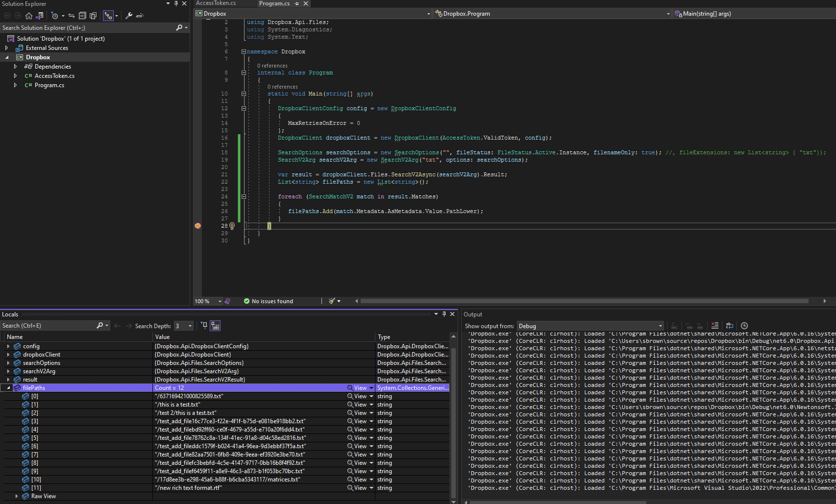Toggle pinned property names icon in Locals
836x504 pixels.
pos(215,325)
